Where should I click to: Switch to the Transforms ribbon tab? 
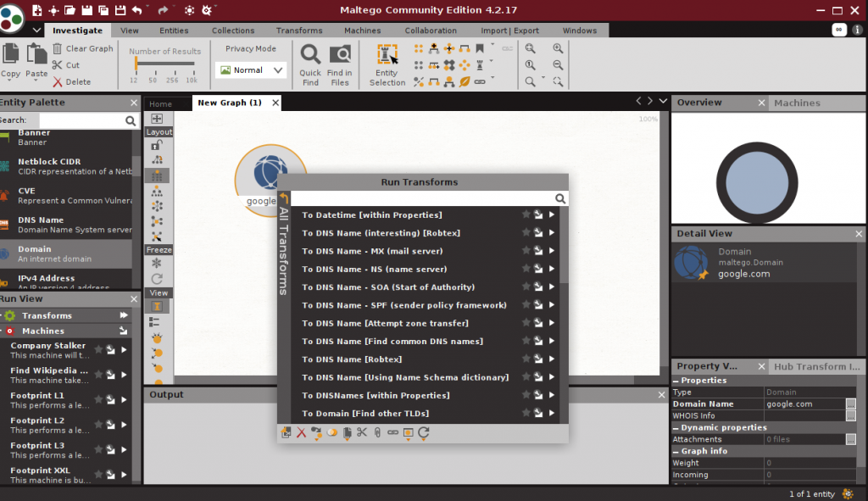click(299, 31)
